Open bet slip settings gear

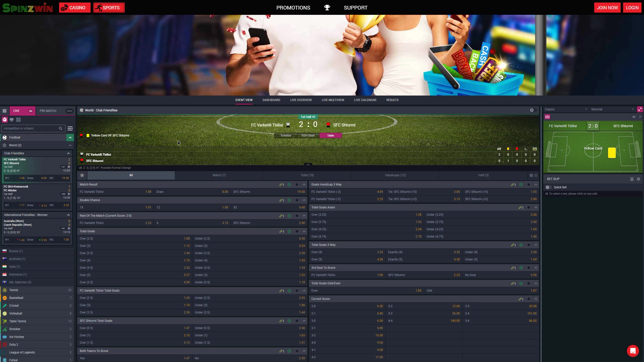click(638, 179)
